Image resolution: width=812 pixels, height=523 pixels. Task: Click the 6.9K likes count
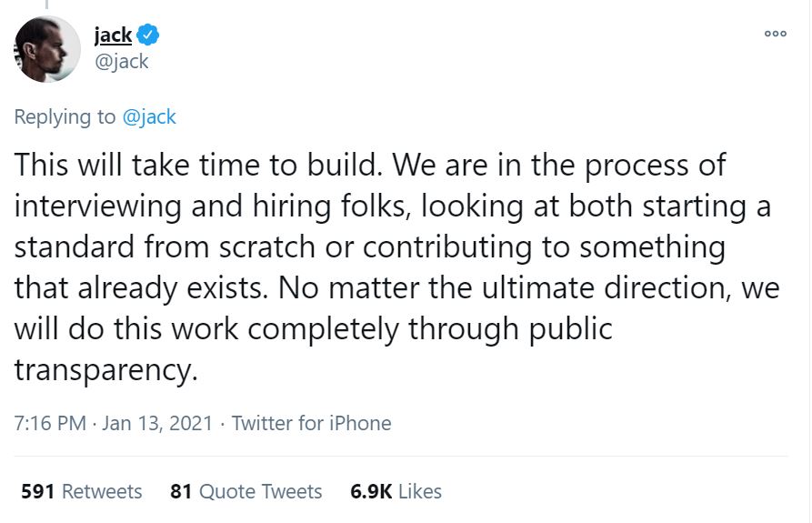(371, 492)
